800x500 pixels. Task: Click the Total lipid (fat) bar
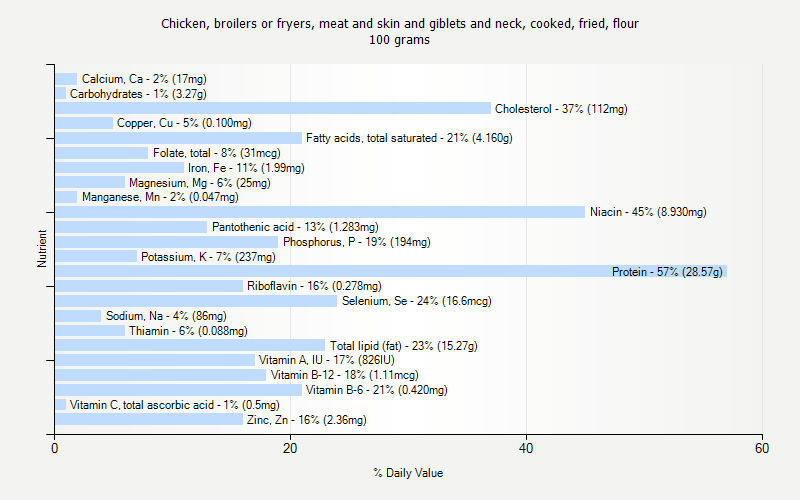tap(190, 345)
